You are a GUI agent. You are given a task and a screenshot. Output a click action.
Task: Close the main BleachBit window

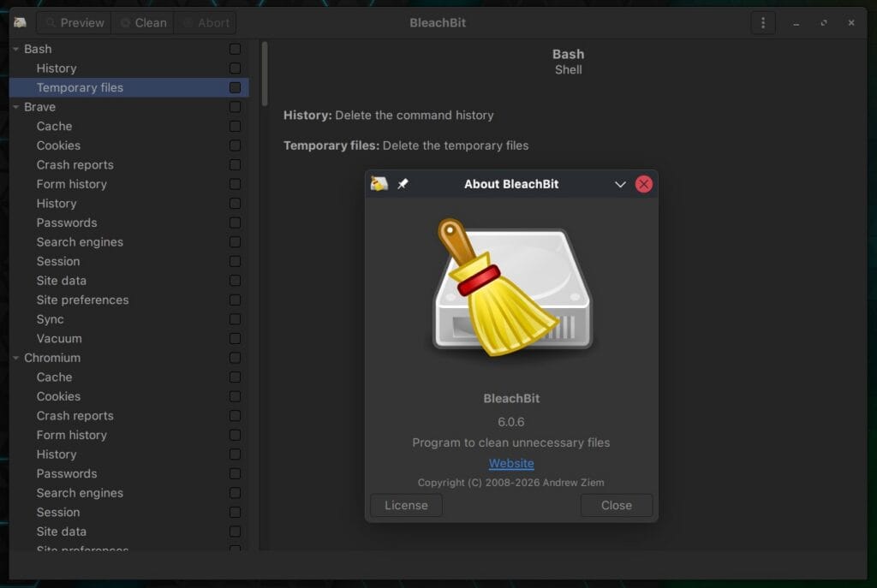pos(851,23)
